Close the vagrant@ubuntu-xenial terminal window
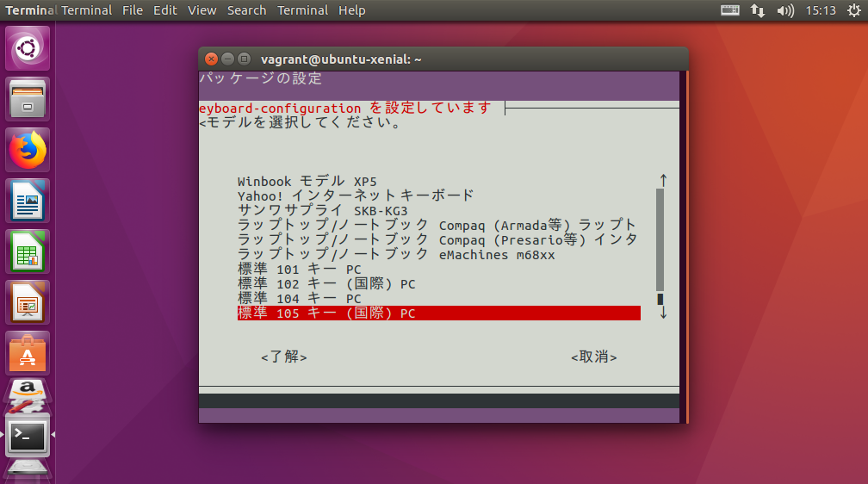Image resolution: width=868 pixels, height=484 pixels. (211, 59)
